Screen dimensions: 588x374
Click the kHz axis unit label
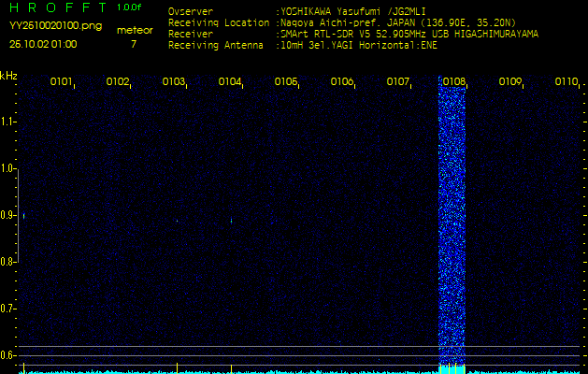[9, 76]
